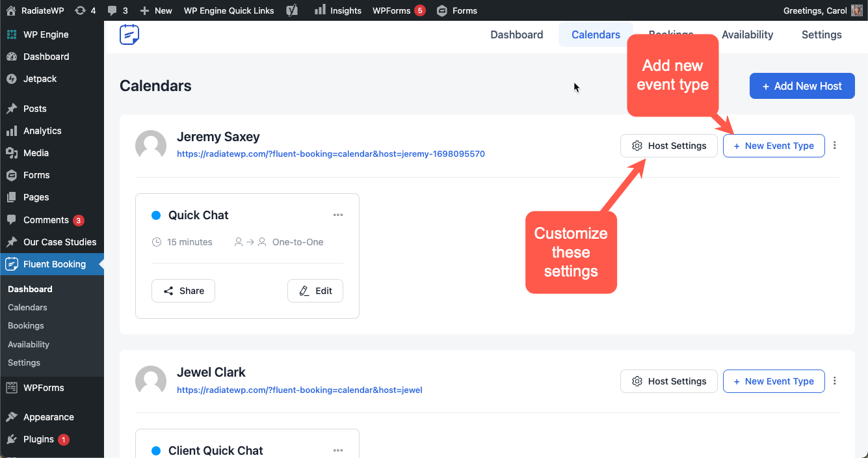Click the RadiateWP home icon
The height and width of the screenshot is (458, 868).
pos(11,10)
